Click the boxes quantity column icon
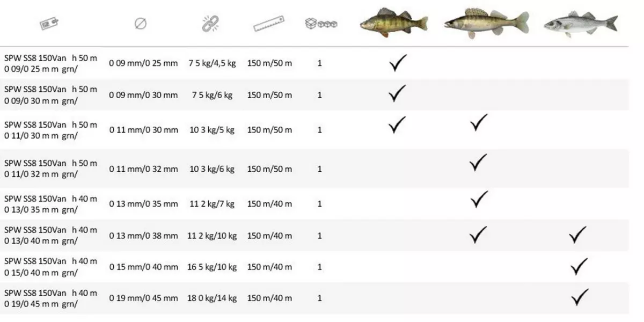Viewport: 644px width, 322px height. tap(320, 23)
